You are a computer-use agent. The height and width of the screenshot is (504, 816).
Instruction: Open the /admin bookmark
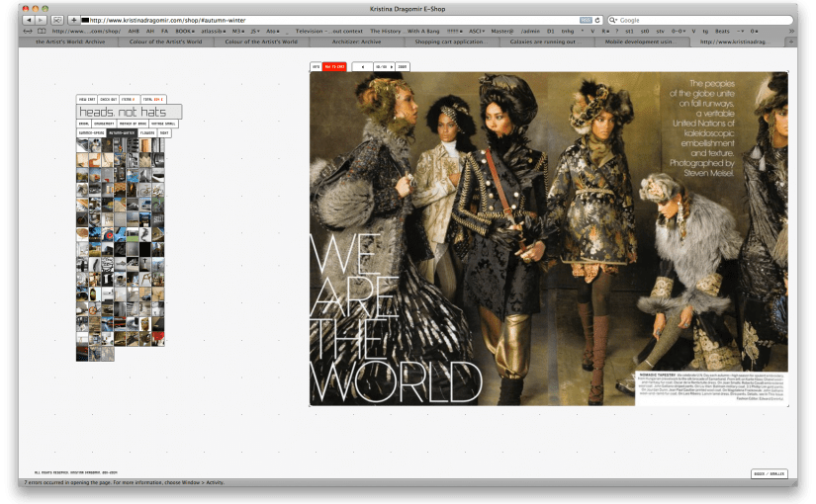(530, 32)
